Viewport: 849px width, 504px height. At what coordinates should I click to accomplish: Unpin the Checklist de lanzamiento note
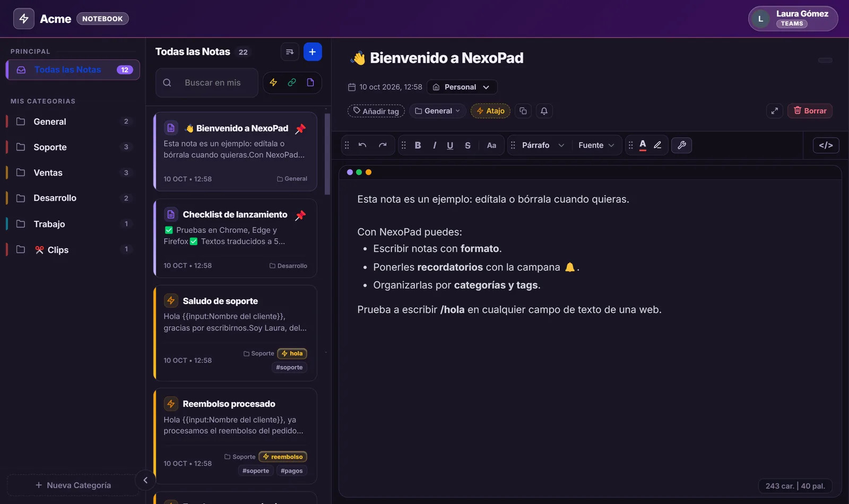click(x=300, y=215)
